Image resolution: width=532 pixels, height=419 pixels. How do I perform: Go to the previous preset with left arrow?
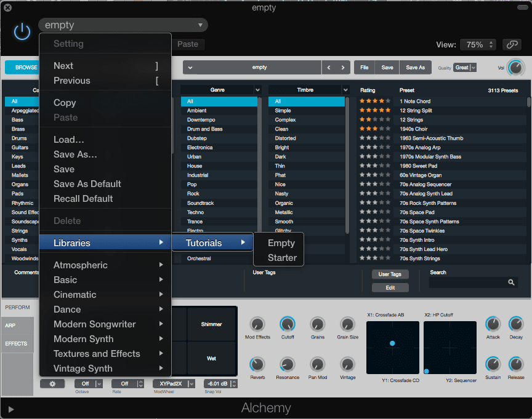click(x=328, y=68)
